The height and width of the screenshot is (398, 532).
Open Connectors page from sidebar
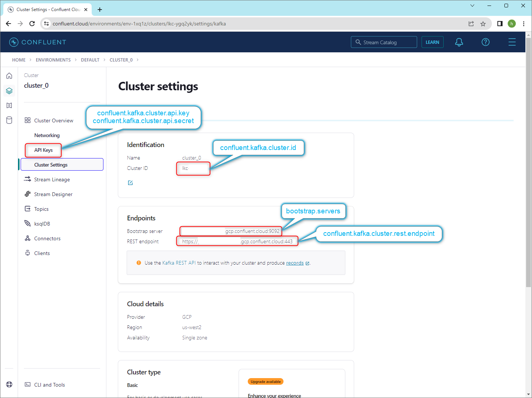tap(47, 238)
